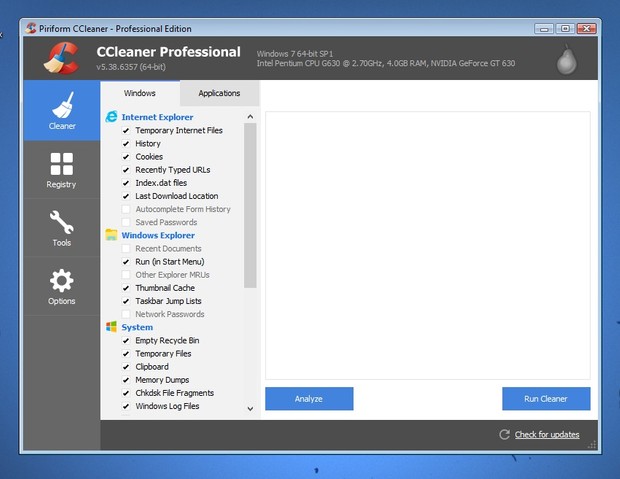Click the Analyze button
This screenshot has width=620, height=479.
point(309,399)
